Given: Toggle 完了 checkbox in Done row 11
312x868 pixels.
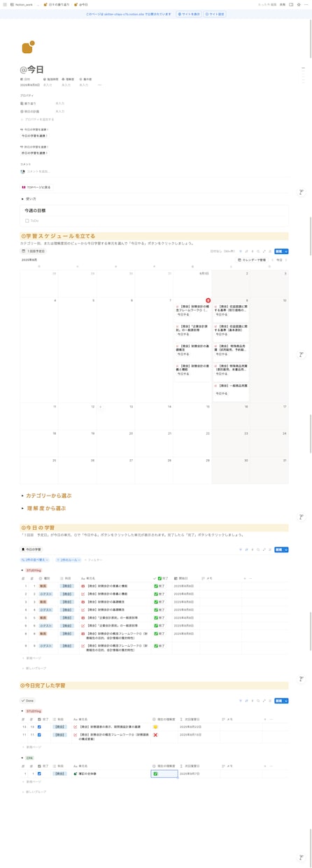Looking at the screenshot, I should 39,735.
